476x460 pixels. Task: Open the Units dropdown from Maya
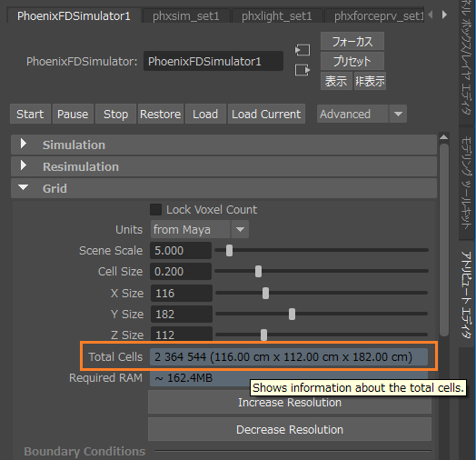coord(200,229)
